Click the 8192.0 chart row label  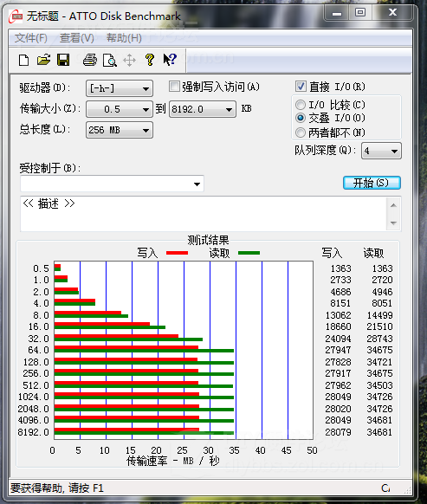(x=34, y=432)
